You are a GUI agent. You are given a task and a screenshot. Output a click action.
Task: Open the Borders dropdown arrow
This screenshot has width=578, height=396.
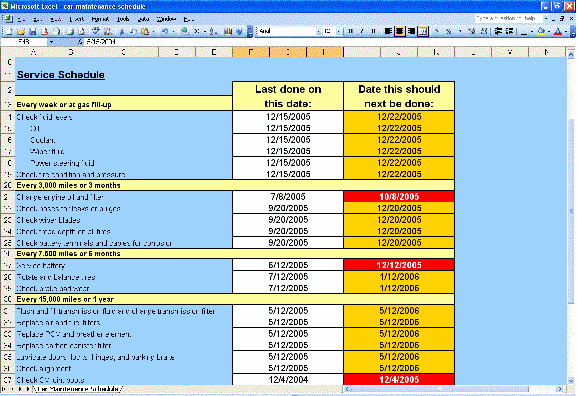532,31
